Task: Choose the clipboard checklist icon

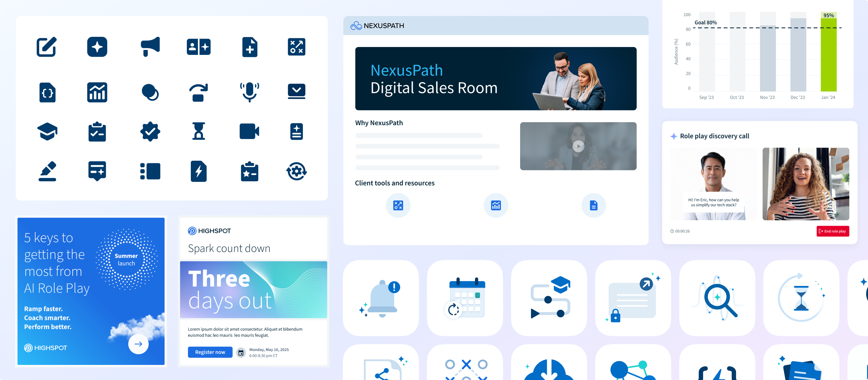Action: tap(97, 131)
